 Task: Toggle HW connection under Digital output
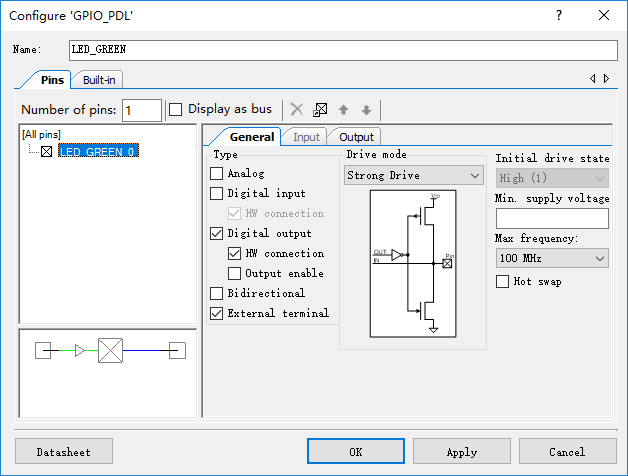tap(234, 253)
